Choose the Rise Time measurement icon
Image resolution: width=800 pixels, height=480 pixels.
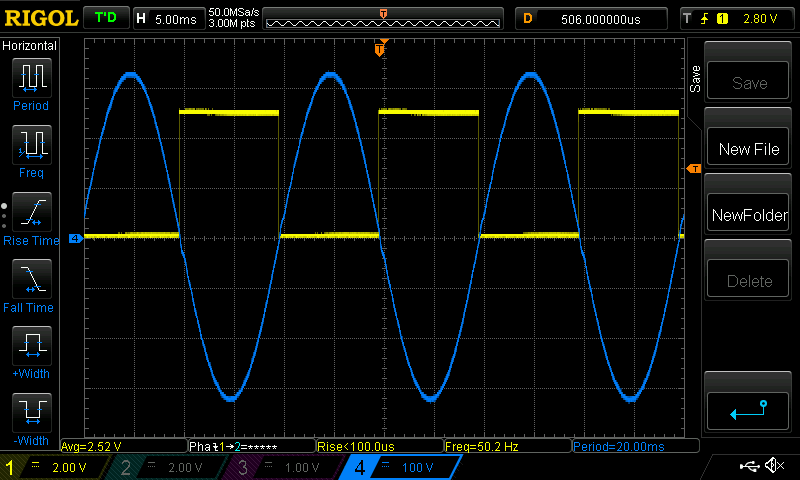point(30,214)
